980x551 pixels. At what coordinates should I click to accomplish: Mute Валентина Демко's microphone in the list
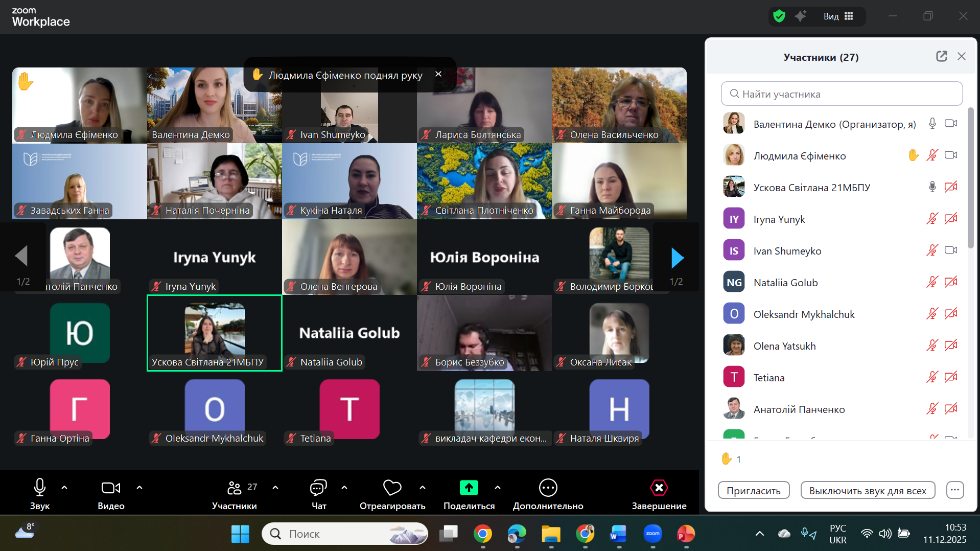click(932, 123)
